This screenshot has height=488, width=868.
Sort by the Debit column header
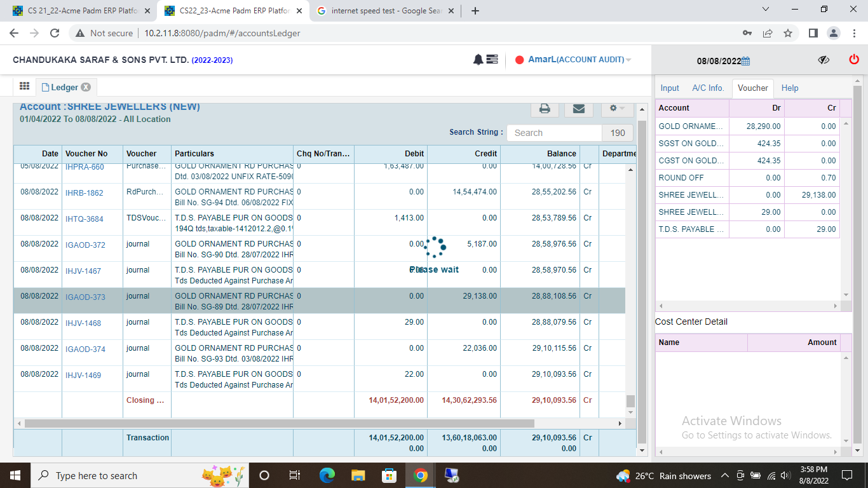click(391, 154)
